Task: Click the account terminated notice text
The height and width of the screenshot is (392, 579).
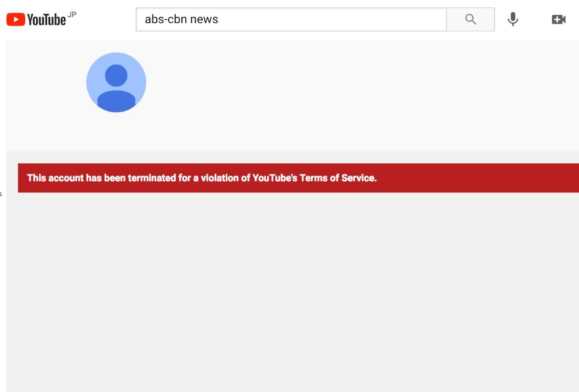Action: click(202, 178)
